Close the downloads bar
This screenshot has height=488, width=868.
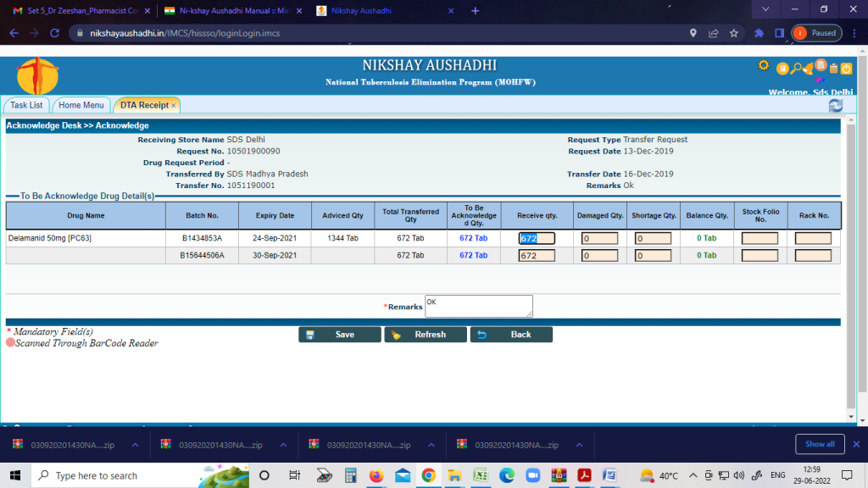point(856,444)
